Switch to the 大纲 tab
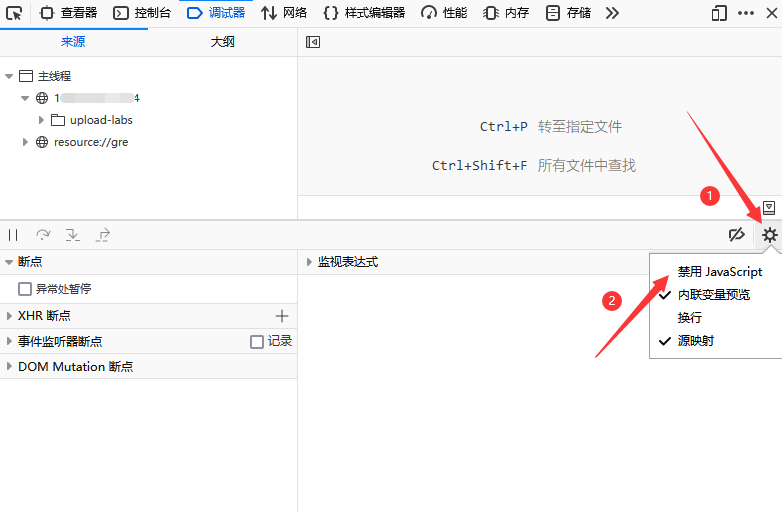The height and width of the screenshot is (512, 782). coord(222,42)
